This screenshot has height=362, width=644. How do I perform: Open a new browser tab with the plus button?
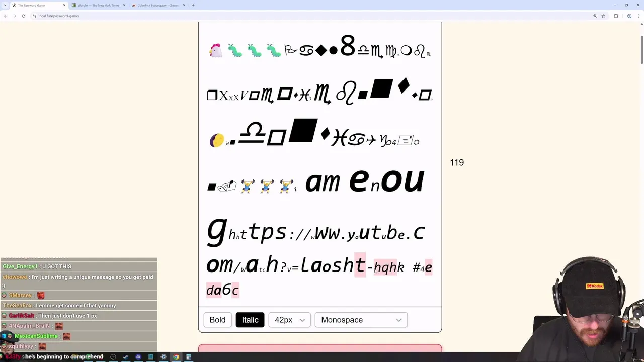(x=193, y=5)
